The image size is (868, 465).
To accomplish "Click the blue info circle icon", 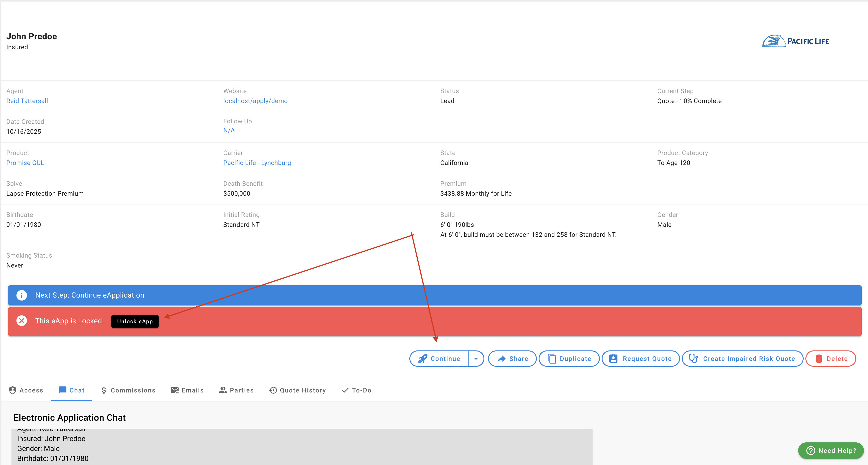I will coord(22,295).
